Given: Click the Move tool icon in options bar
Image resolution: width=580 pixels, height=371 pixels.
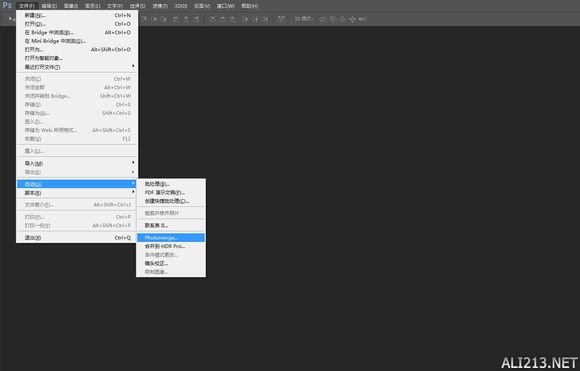Looking at the screenshot, I should [11, 19].
